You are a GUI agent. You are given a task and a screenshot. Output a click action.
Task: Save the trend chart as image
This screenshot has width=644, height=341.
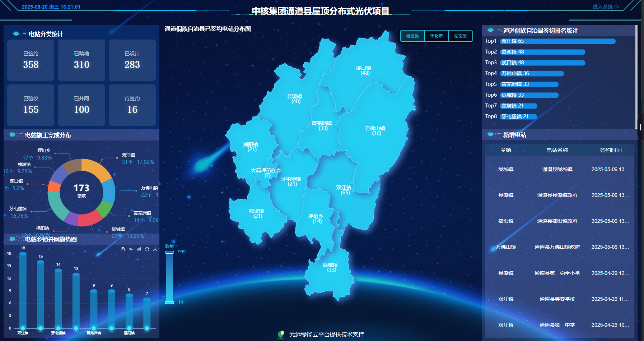[x=155, y=249]
